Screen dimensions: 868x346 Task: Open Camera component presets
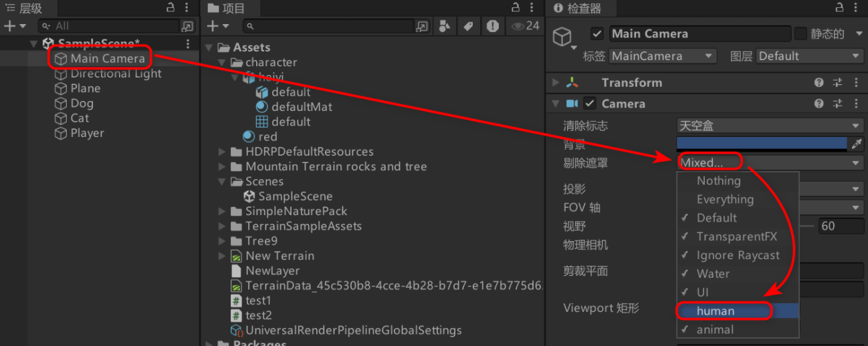pyautogui.click(x=838, y=104)
